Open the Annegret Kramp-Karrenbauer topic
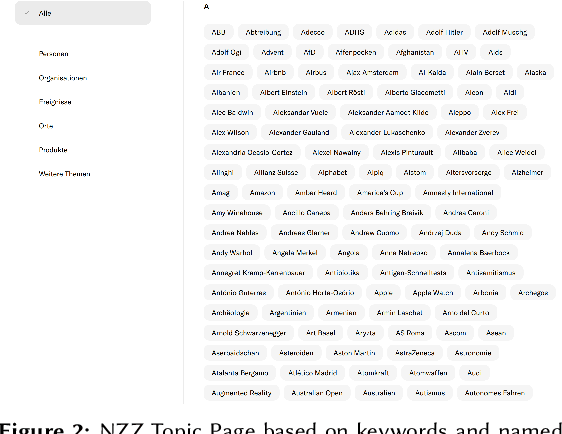The width and height of the screenshot is (562, 434). (258, 273)
